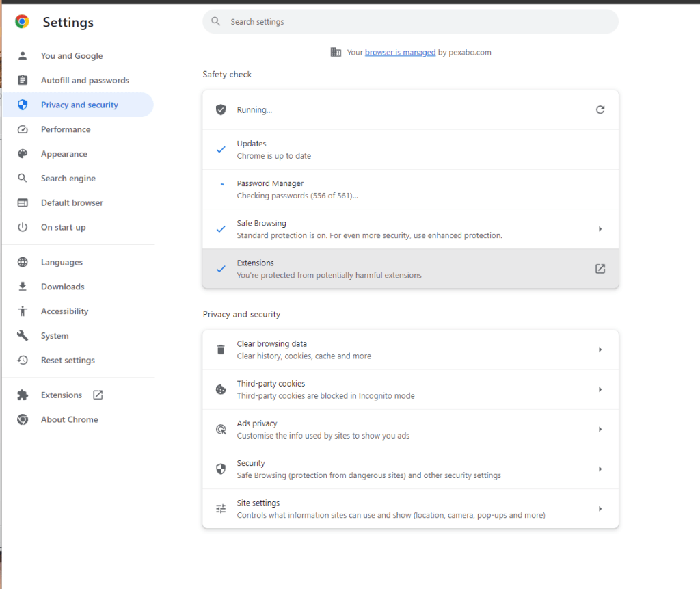Open the Downloads settings
The height and width of the screenshot is (589, 700).
tap(78, 287)
